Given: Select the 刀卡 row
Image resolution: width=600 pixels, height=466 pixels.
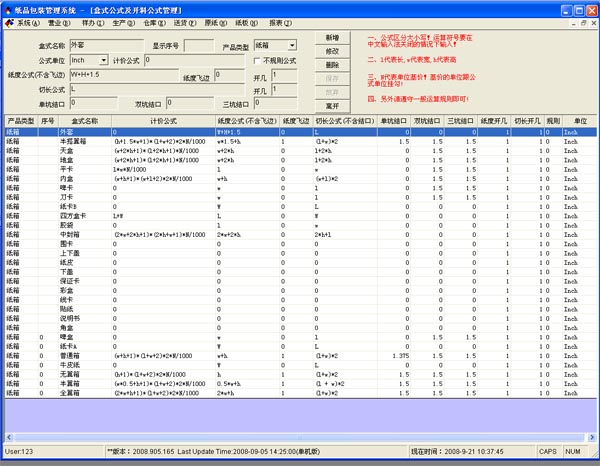Looking at the screenshot, I should 301,197.
